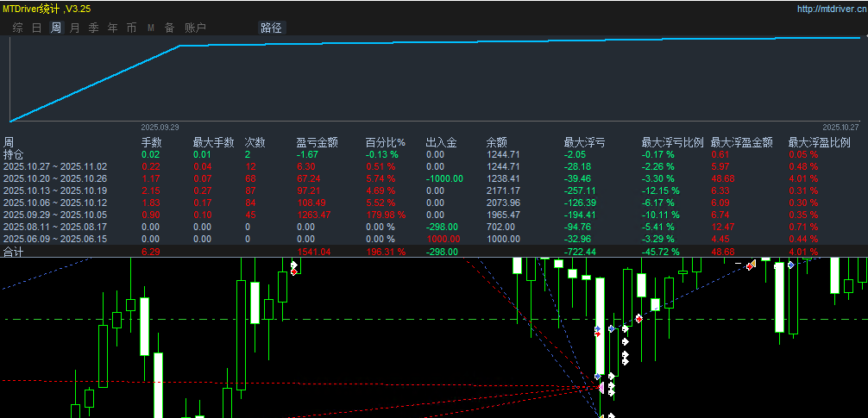
Task: Open the 账户 account tab
Action: tap(195, 28)
